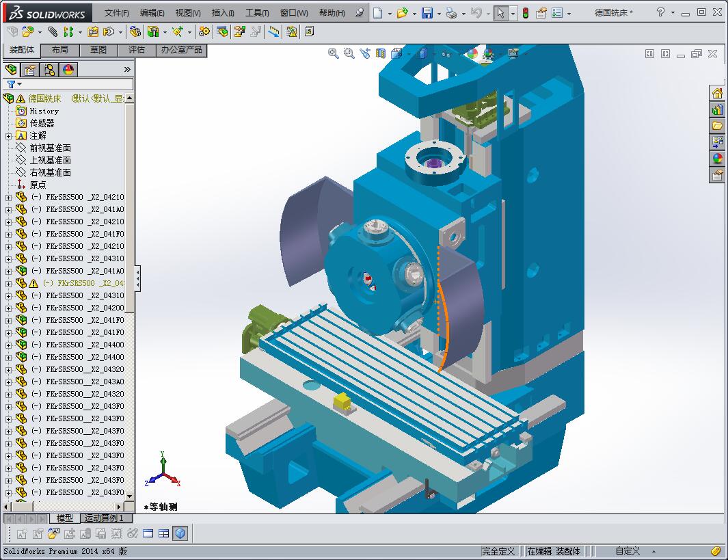The image size is (728, 560).
Task: Expand the 注解 tree node
Action: click(8, 136)
